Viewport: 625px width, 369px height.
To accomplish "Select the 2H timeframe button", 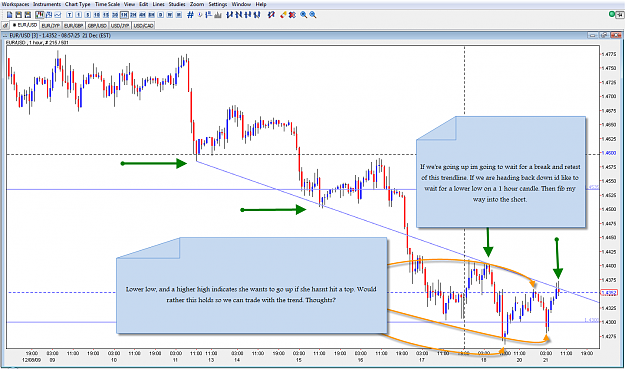I will click(x=133, y=15).
